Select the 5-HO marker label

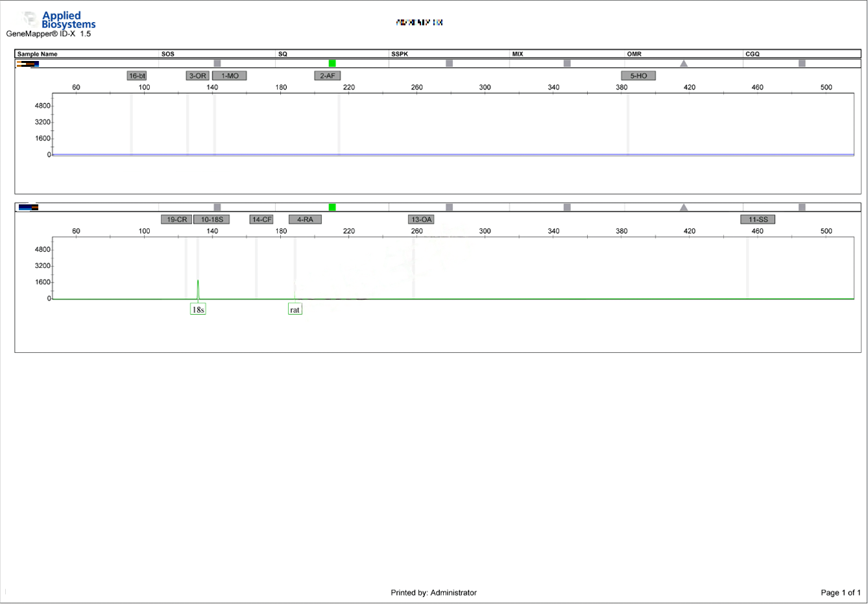[638, 76]
